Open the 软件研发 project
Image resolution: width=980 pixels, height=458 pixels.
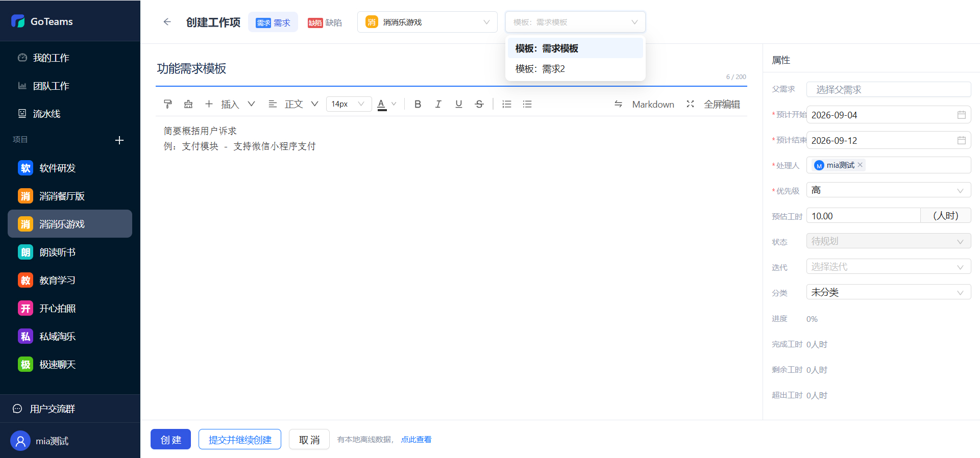pos(70,168)
